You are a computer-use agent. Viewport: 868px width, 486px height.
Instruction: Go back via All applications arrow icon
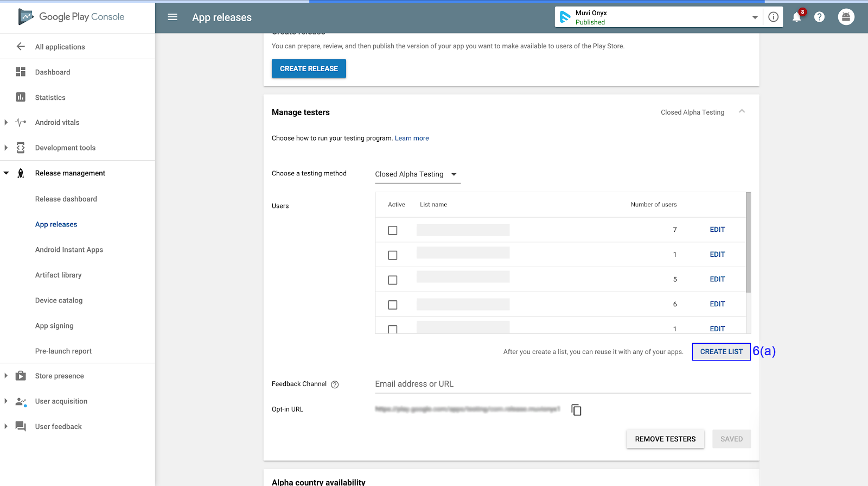21,47
